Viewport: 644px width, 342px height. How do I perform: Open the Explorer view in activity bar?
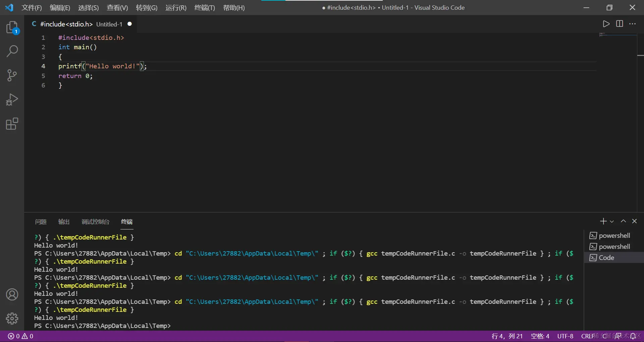click(12, 27)
